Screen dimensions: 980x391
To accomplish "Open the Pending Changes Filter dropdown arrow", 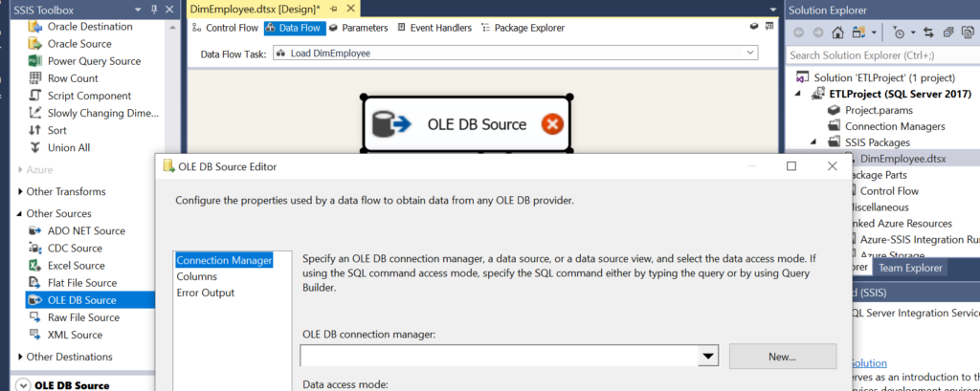I will click(912, 33).
